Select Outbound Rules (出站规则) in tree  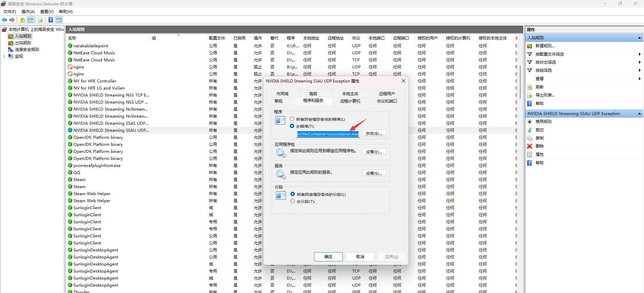[23, 43]
